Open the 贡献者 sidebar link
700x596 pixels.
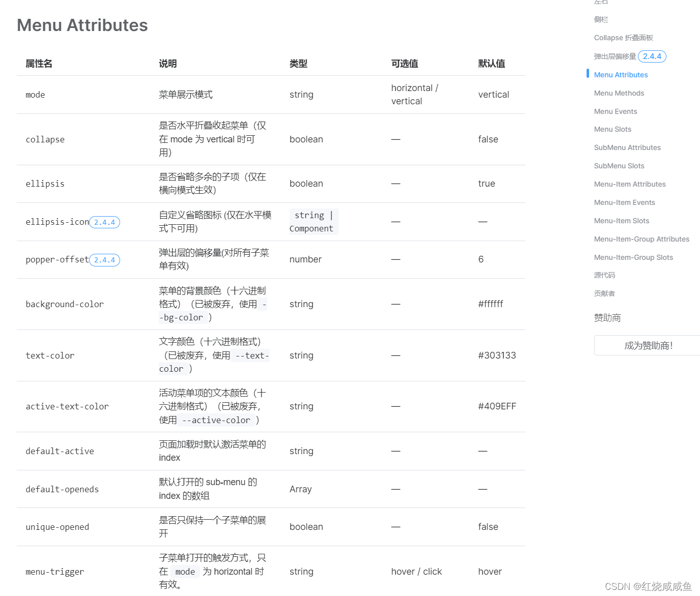[604, 293]
